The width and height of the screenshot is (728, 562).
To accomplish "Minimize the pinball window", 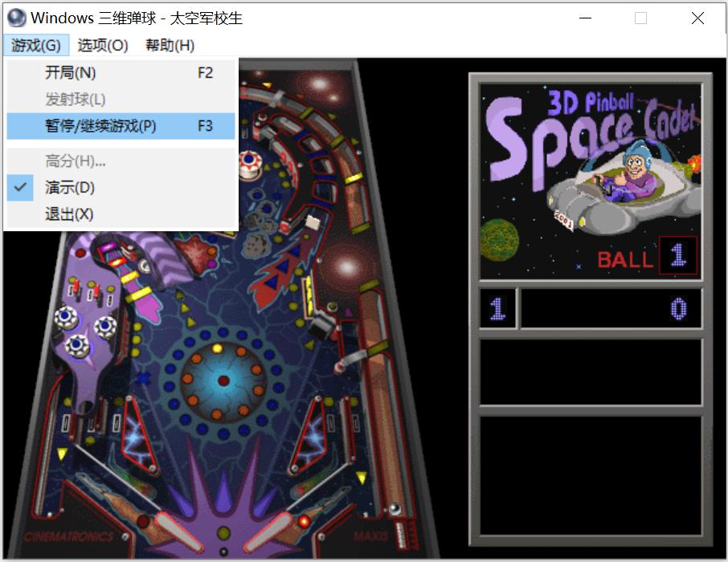I will pos(586,18).
